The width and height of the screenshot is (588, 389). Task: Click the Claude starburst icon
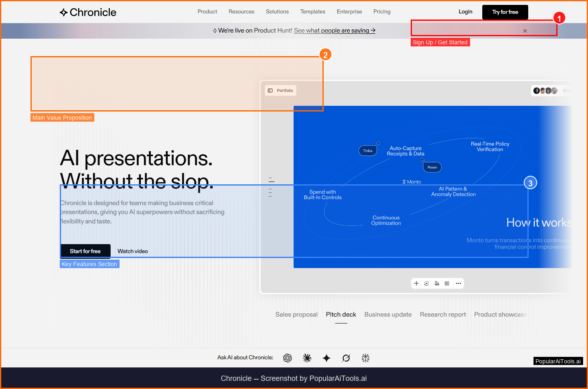point(307,358)
